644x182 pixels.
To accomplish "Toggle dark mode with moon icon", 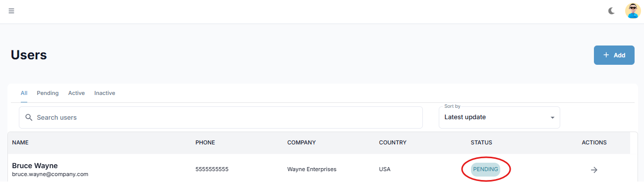I will click(612, 11).
